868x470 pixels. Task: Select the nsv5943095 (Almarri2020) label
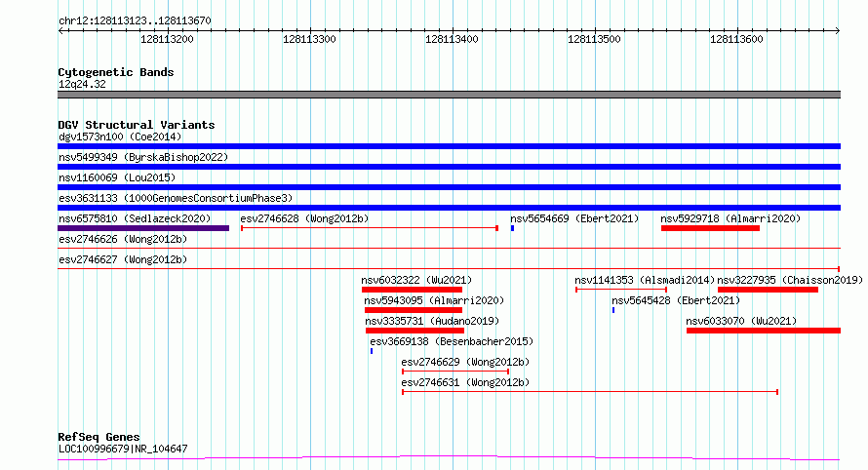[434, 300]
